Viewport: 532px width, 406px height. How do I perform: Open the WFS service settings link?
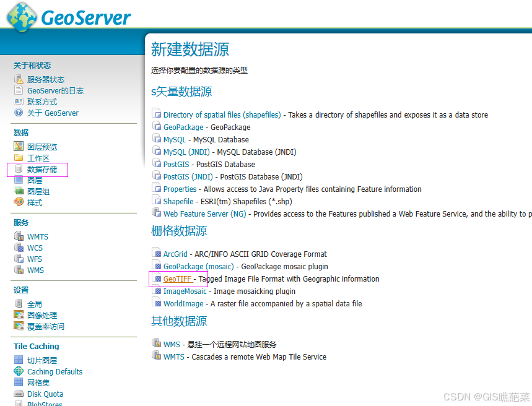point(35,259)
